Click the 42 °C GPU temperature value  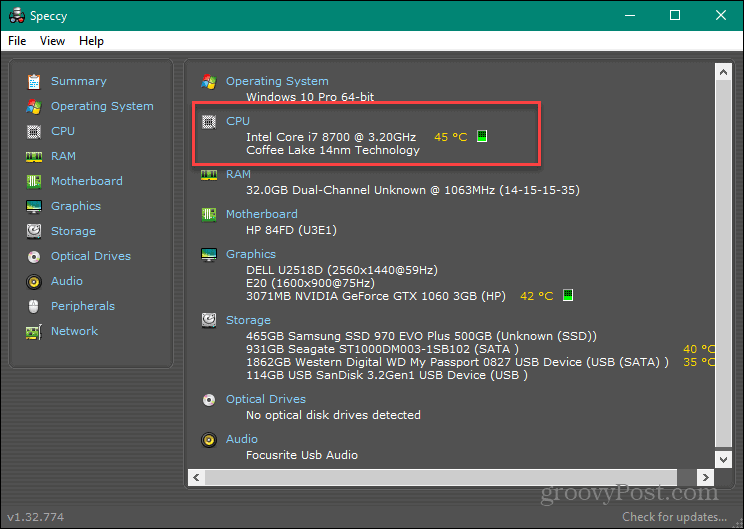pyautogui.click(x=537, y=296)
